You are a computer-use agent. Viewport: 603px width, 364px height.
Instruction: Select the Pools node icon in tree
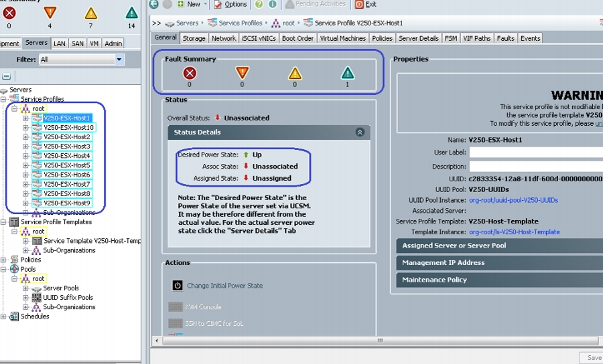(x=14, y=269)
